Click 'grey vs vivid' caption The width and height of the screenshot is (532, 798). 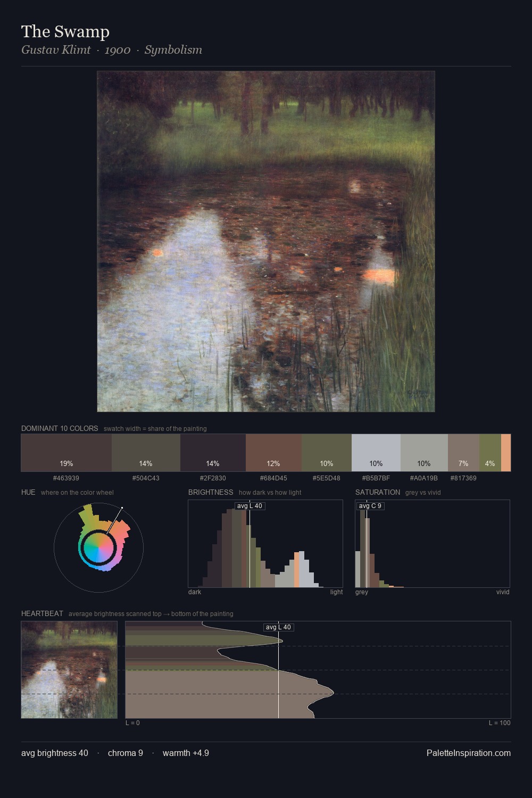423,493
